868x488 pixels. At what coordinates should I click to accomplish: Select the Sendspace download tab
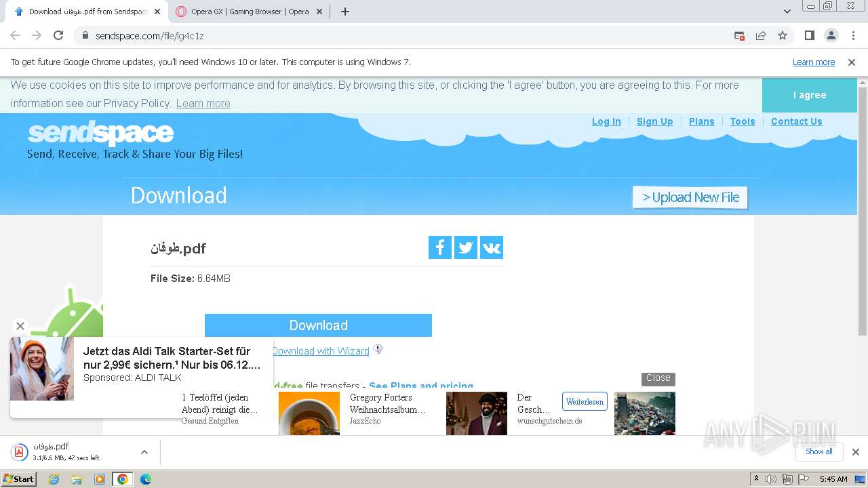click(87, 12)
